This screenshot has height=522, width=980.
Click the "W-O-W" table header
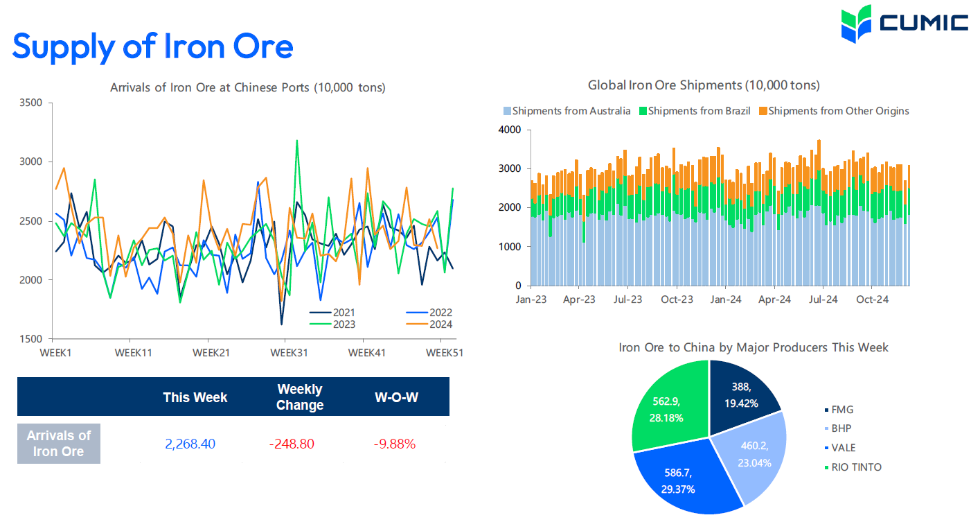click(x=396, y=397)
